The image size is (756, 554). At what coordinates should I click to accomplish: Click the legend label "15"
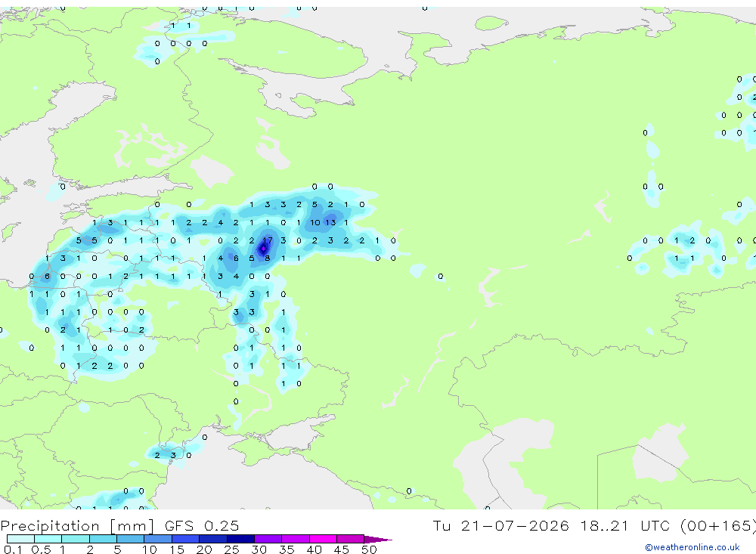[177, 549]
